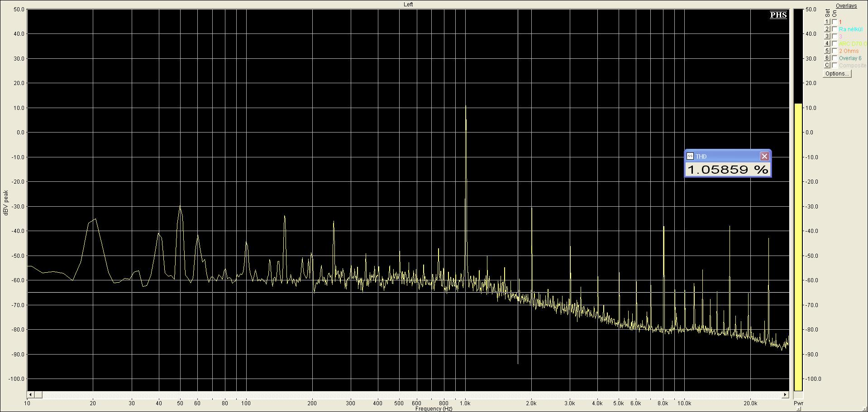The height and width of the screenshot is (412, 868).
Task: Click the dBV peak axis label
Action: (x=6, y=203)
